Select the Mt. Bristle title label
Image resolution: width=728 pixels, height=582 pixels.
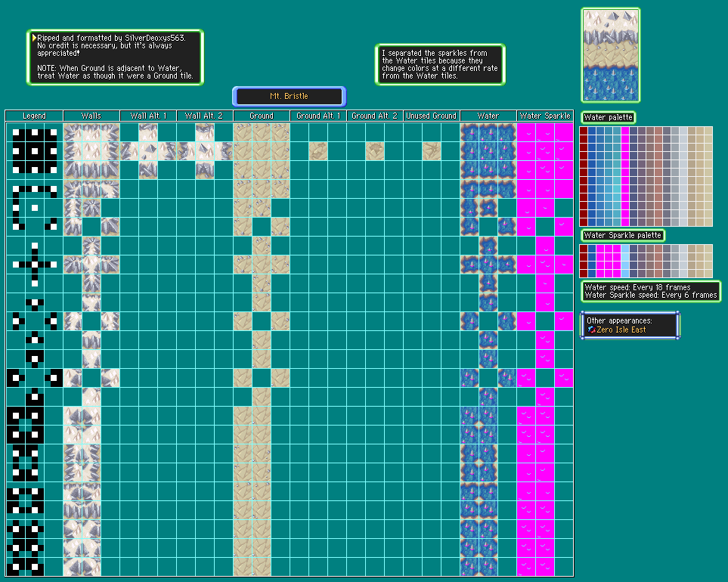click(x=290, y=97)
